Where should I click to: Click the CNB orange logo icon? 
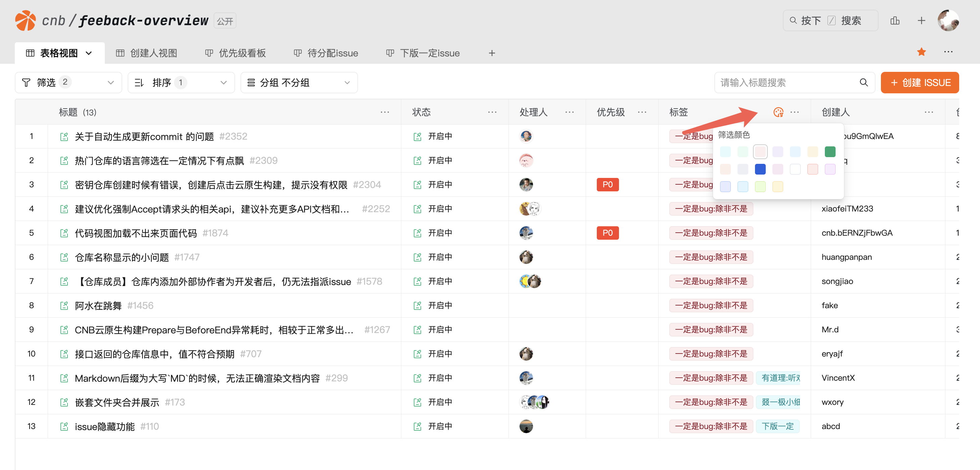click(26, 20)
